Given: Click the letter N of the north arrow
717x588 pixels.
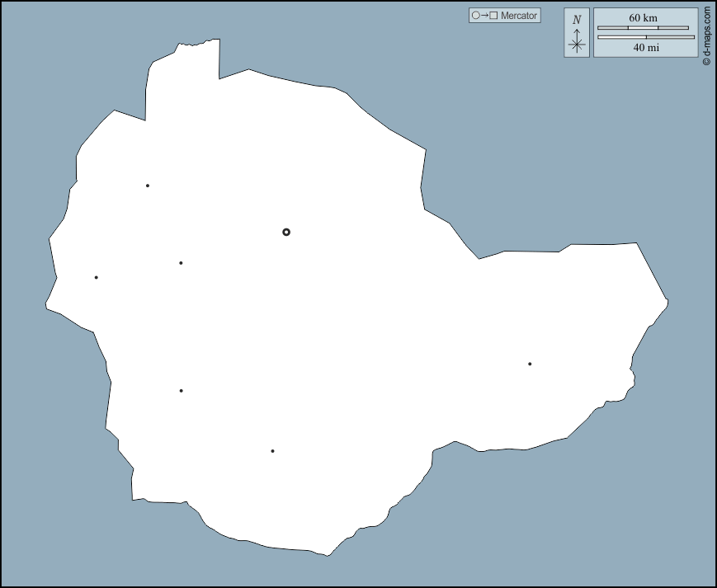Looking at the screenshot, I should pyautogui.click(x=577, y=19).
